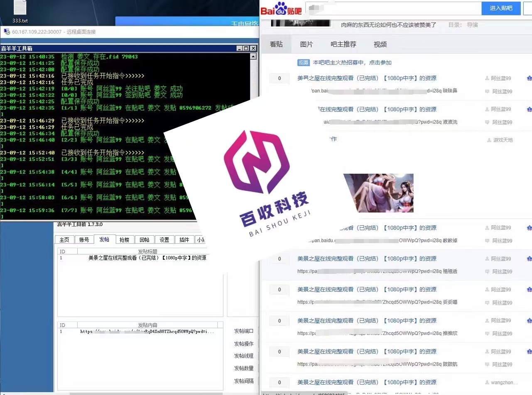532x395 pixels.
Task: Click the 发帖间隔 label
Action: coord(244,381)
